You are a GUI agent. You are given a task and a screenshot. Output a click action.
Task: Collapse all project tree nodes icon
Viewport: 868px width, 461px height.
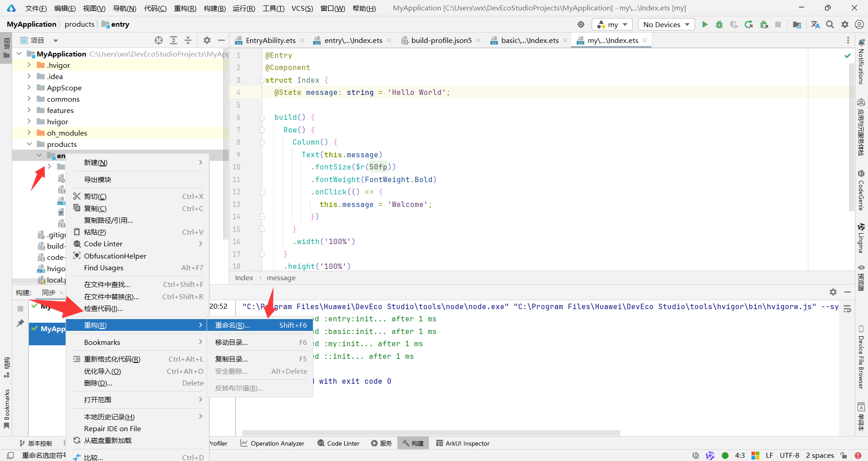pos(188,40)
